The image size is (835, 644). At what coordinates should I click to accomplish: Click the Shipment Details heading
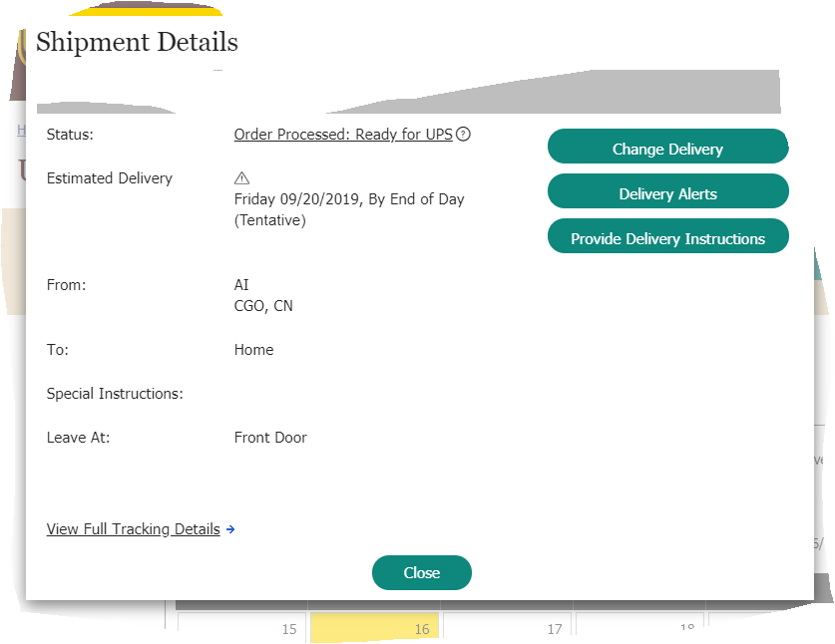tap(137, 42)
